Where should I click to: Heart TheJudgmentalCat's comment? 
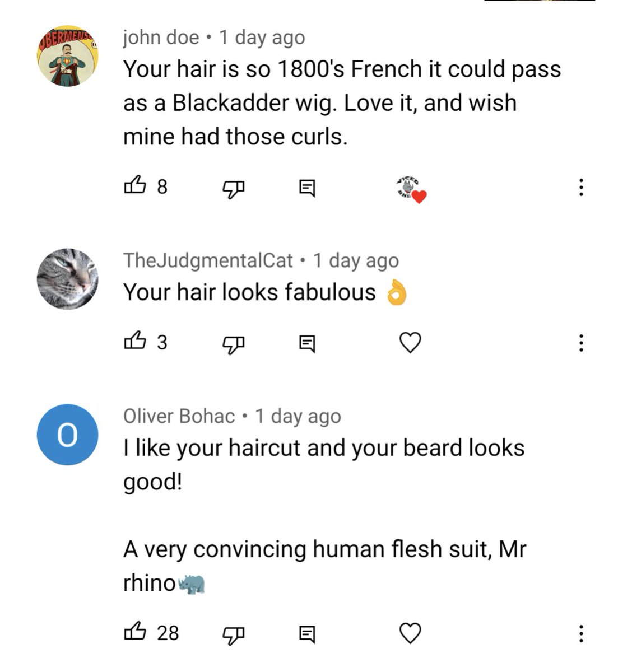click(x=410, y=343)
